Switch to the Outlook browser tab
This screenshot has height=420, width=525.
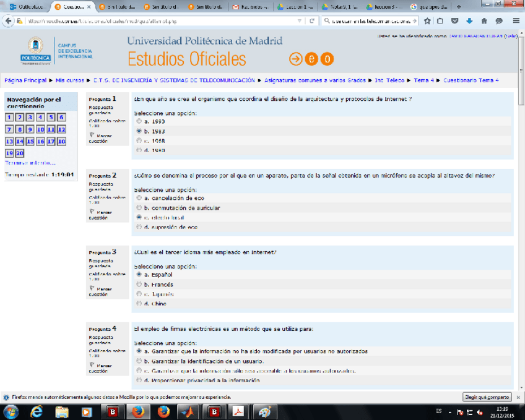point(27,7)
